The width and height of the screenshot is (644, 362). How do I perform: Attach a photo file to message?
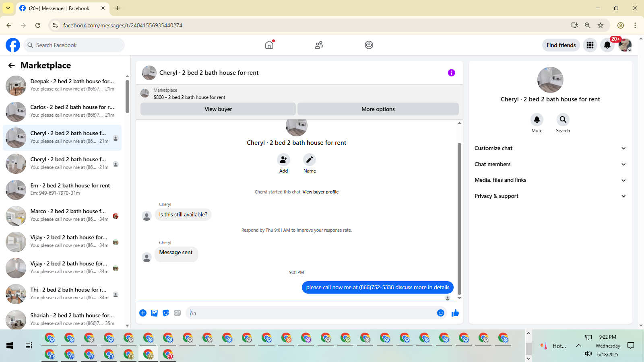[x=155, y=313]
